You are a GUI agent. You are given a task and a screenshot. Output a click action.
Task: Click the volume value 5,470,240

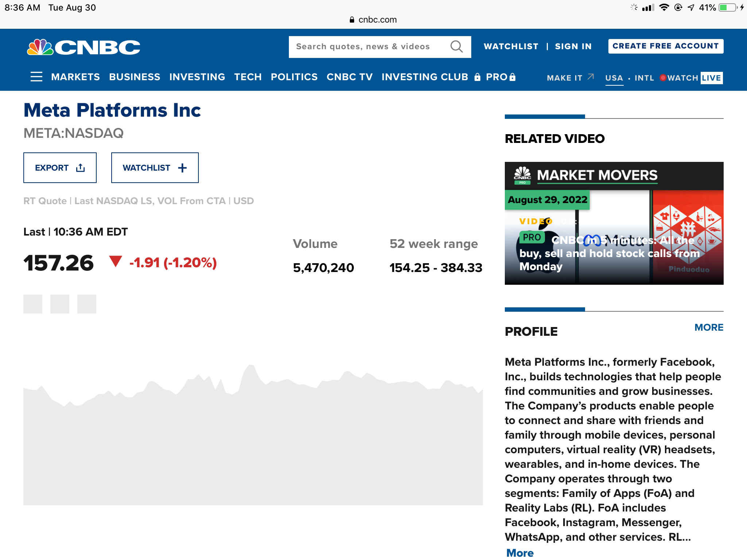[324, 268]
